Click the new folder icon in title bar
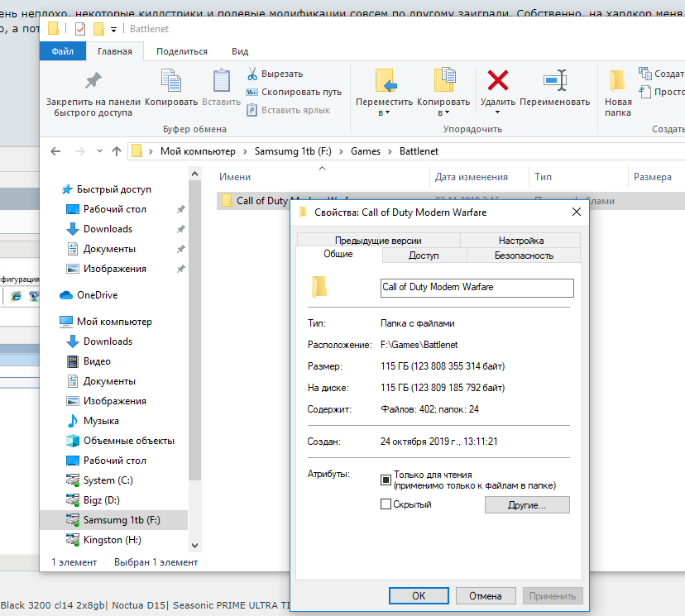Image resolution: width=685 pixels, height=616 pixels. pyautogui.click(x=98, y=29)
